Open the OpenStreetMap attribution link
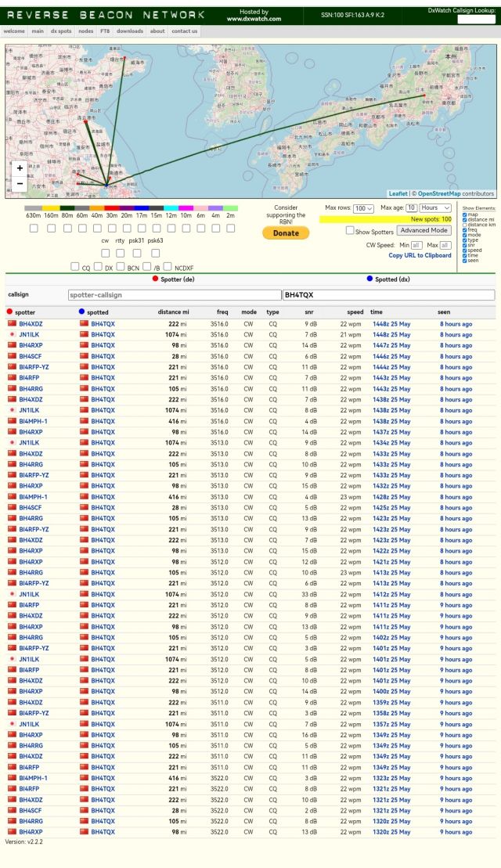The height and width of the screenshot is (868, 501). coord(439,194)
